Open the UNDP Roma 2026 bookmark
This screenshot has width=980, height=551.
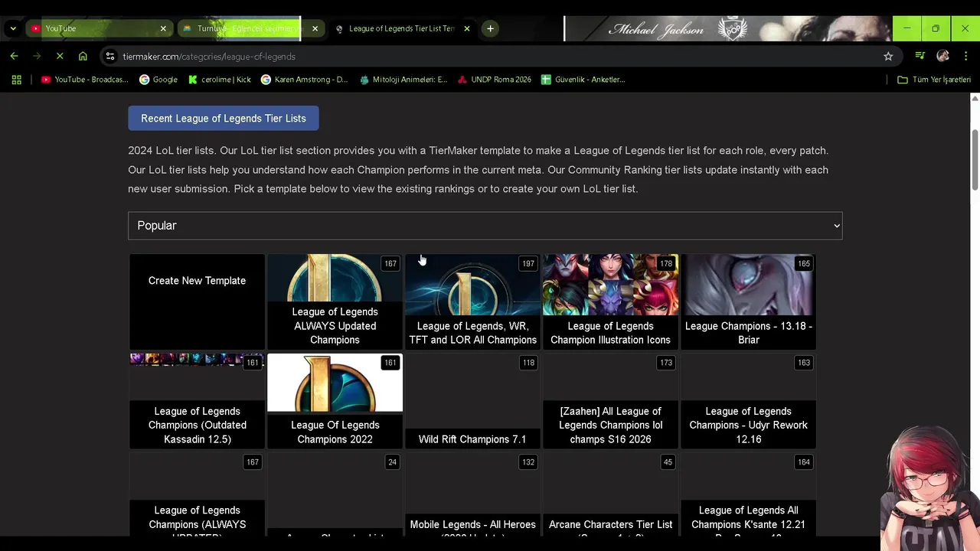pyautogui.click(x=495, y=80)
